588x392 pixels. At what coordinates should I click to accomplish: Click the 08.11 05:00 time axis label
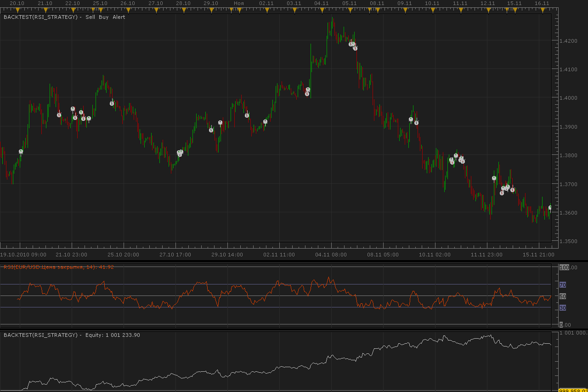383,254
